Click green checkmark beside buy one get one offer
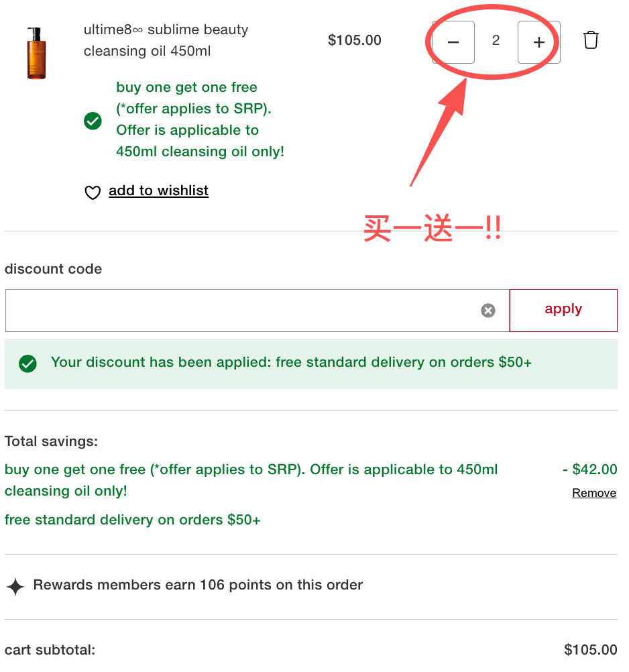 (x=93, y=121)
